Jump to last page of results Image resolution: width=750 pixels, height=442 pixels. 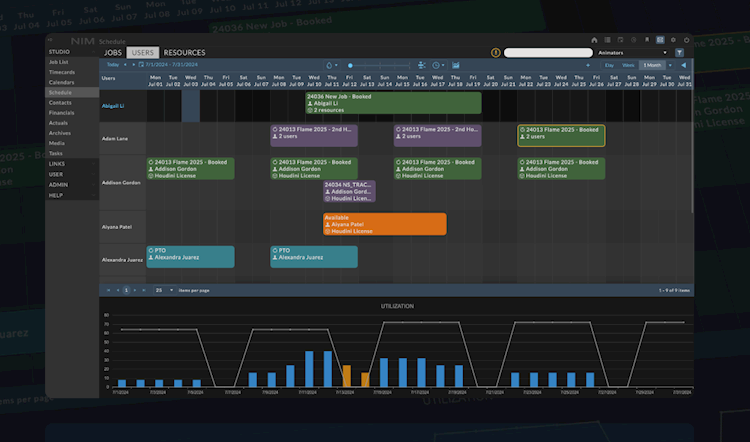pyautogui.click(x=144, y=290)
